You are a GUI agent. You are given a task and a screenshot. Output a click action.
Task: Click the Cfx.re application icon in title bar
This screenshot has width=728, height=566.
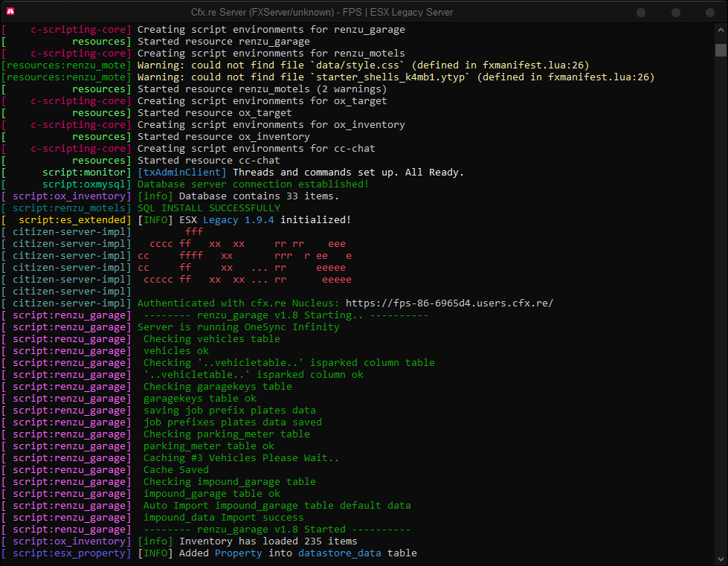coord(10,11)
